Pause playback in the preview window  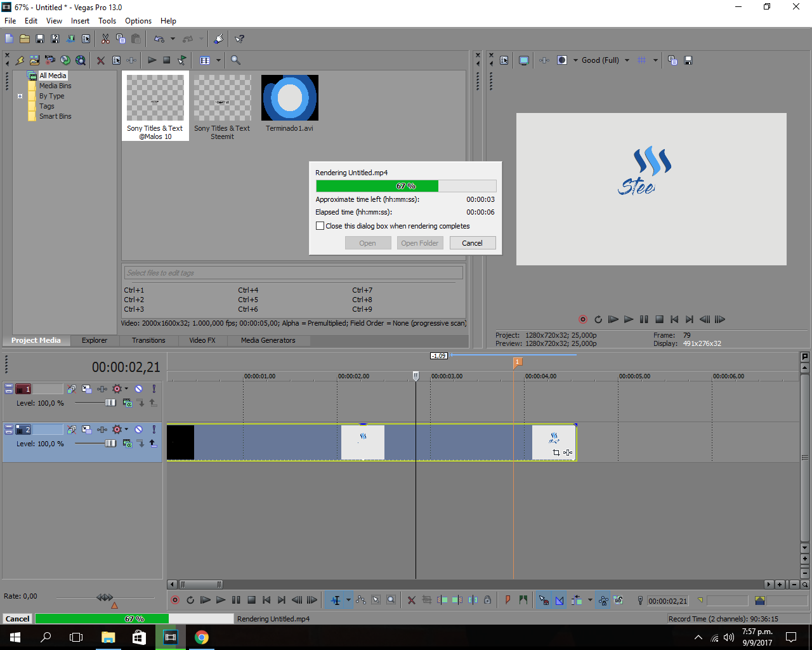coord(644,319)
